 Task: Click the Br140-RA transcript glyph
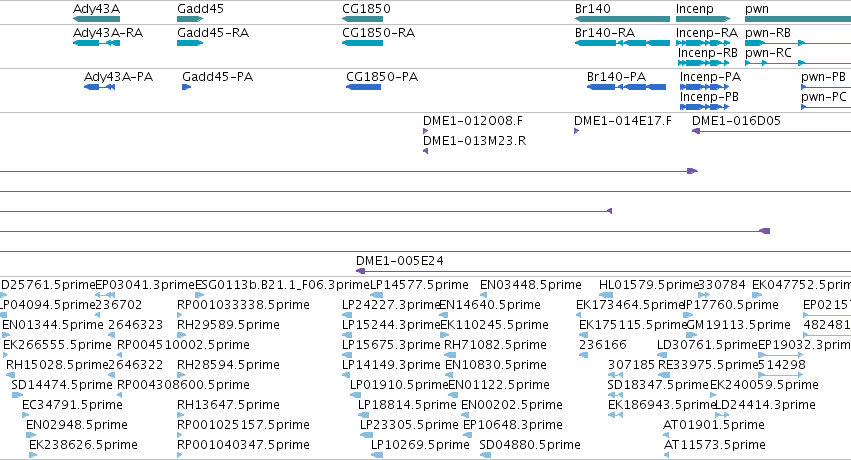click(x=622, y=43)
